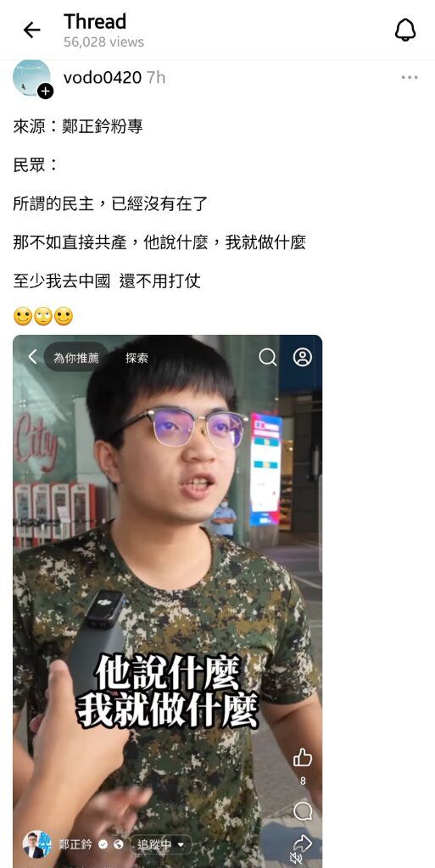The width and height of the screenshot is (435, 868).
Task: Expand the 追蹤中 following dropdown
Action: point(161,845)
